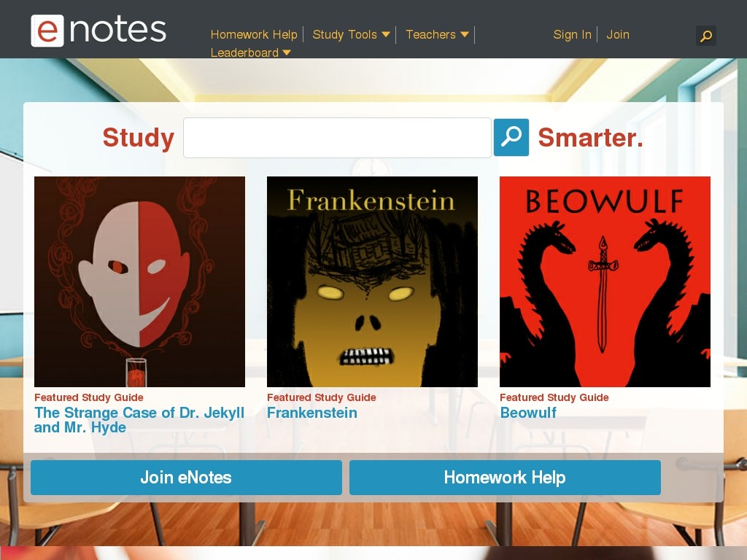Click the Join link in the header
This screenshot has height=560, width=747.
pos(618,35)
